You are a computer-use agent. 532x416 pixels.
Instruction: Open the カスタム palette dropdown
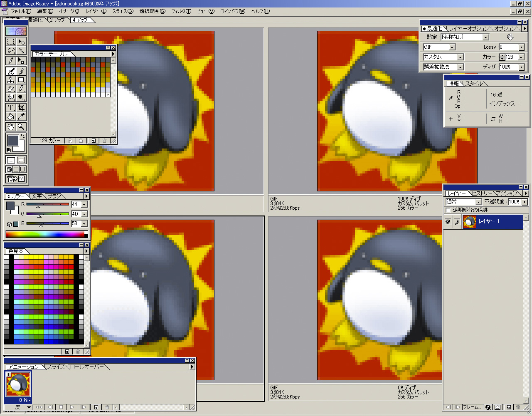coord(461,57)
